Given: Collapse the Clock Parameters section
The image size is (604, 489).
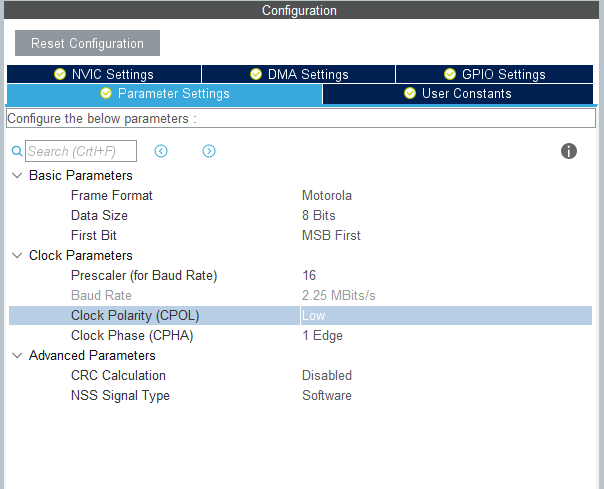Looking at the screenshot, I should [x=17, y=255].
